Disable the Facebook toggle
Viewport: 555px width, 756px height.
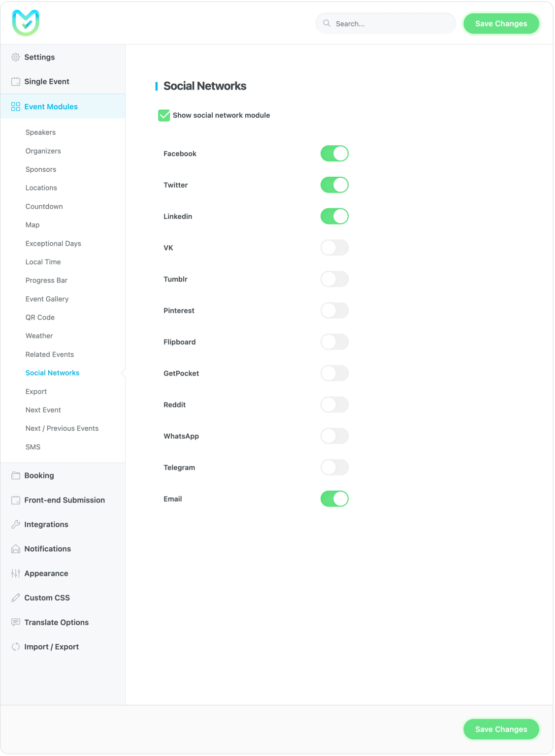click(x=334, y=154)
